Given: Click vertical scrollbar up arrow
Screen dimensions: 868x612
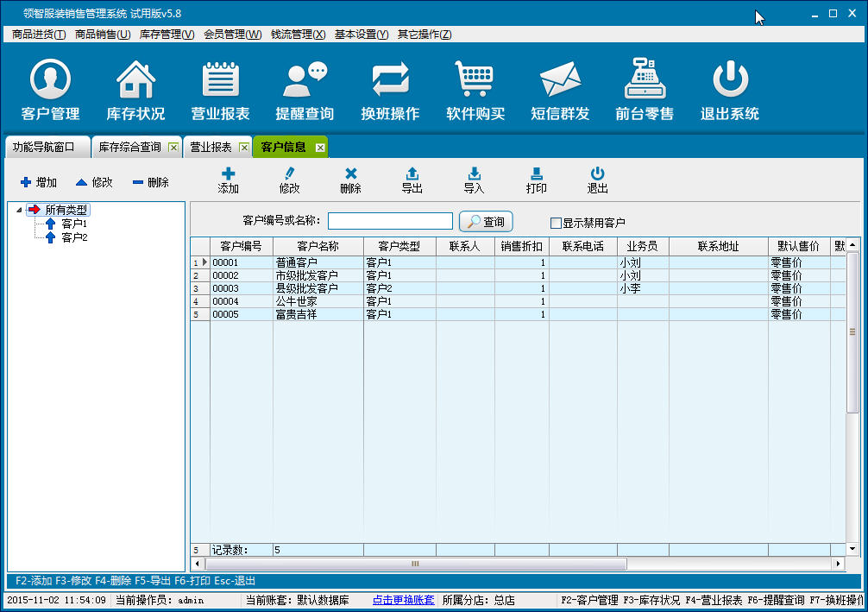Looking at the screenshot, I should point(852,244).
